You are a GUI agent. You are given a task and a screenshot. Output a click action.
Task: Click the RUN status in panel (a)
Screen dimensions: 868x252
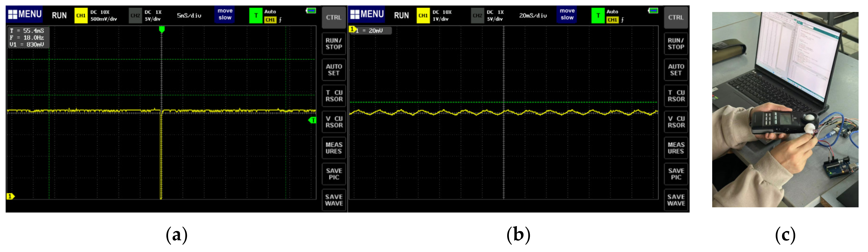59,16
